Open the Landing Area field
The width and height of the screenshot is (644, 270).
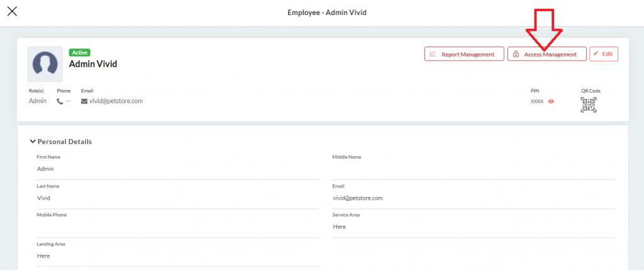point(177,256)
